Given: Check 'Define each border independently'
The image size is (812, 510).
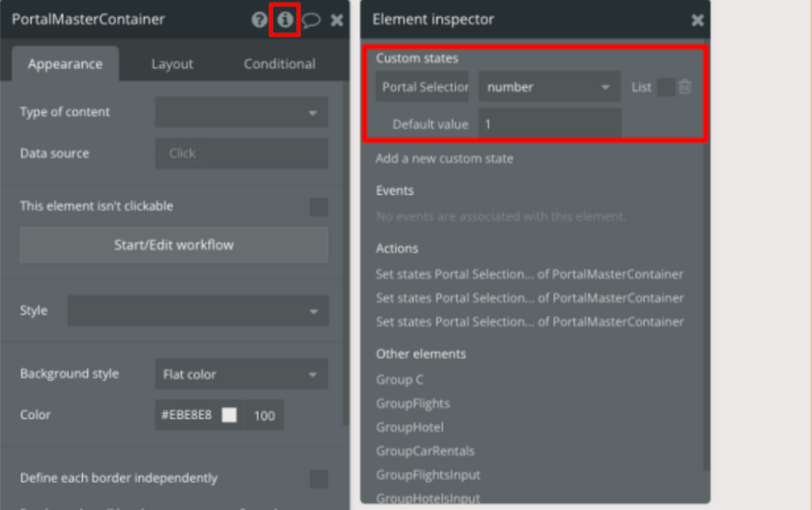Looking at the screenshot, I should 318,479.
